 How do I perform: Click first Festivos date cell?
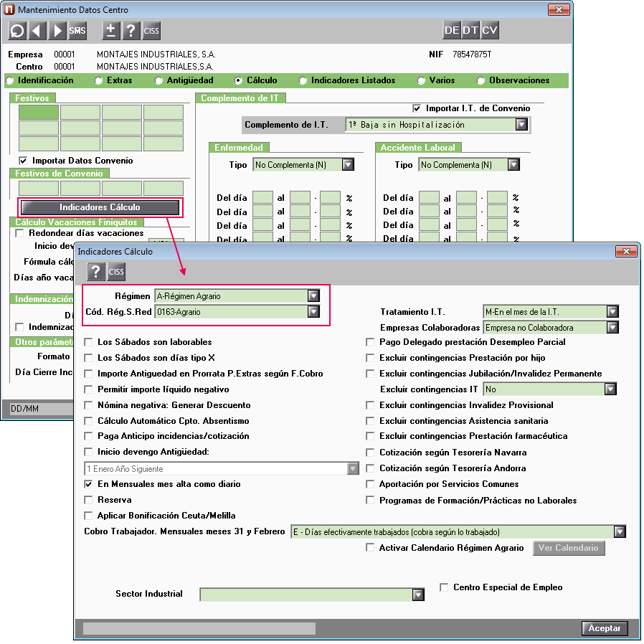(39, 112)
